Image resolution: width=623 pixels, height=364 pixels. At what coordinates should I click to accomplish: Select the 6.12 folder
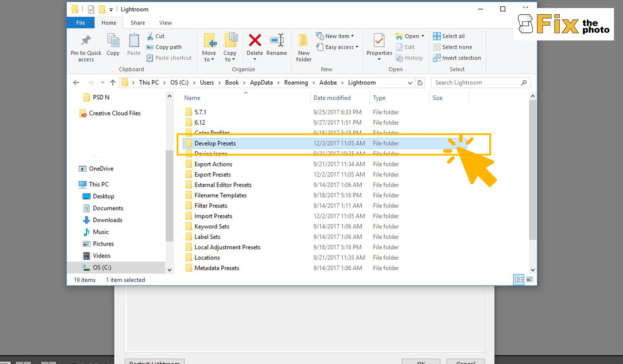click(x=199, y=123)
